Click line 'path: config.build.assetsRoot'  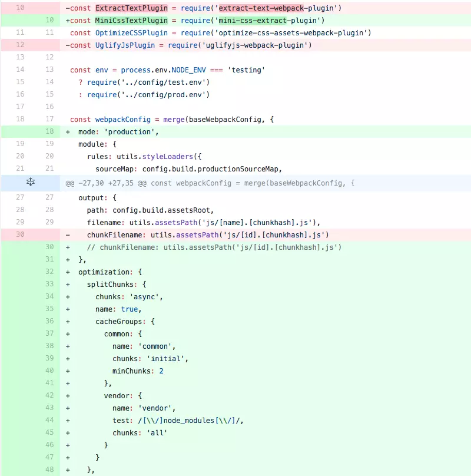(x=150, y=210)
